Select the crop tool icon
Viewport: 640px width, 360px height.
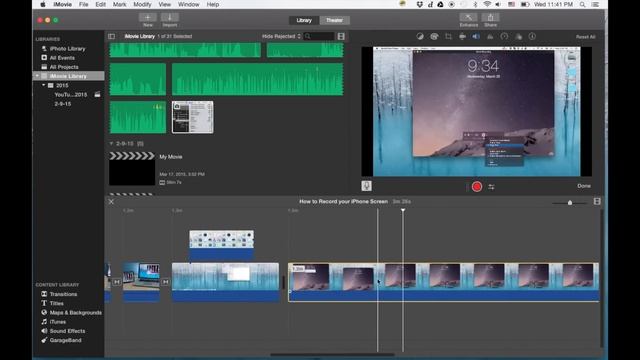(x=448, y=36)
